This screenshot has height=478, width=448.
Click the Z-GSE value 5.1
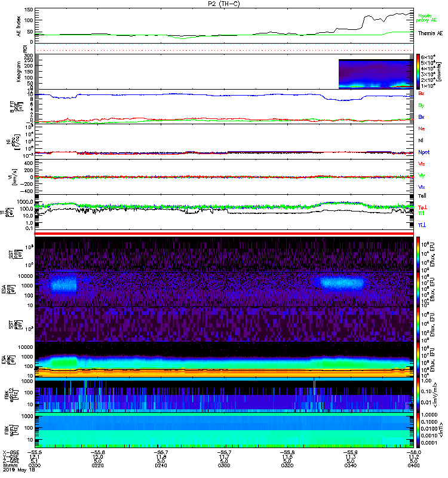[35, 461]
